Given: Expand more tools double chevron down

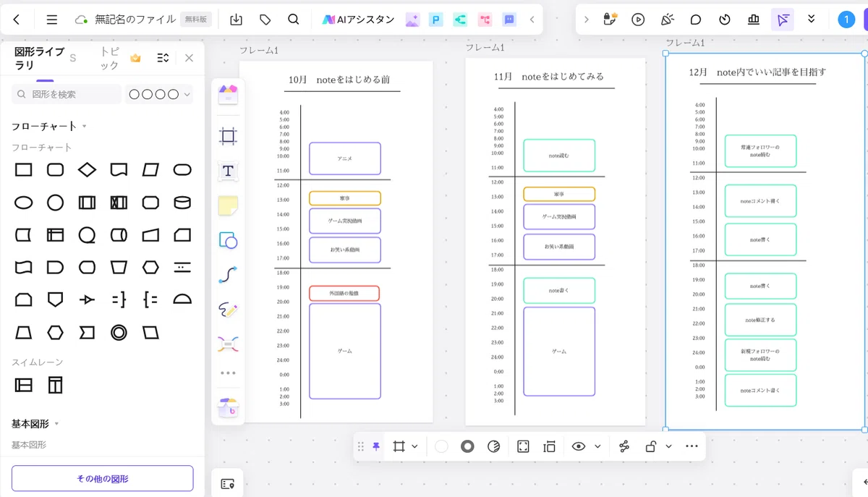Looking at the screenshot, I should click(x=812, y=20).
